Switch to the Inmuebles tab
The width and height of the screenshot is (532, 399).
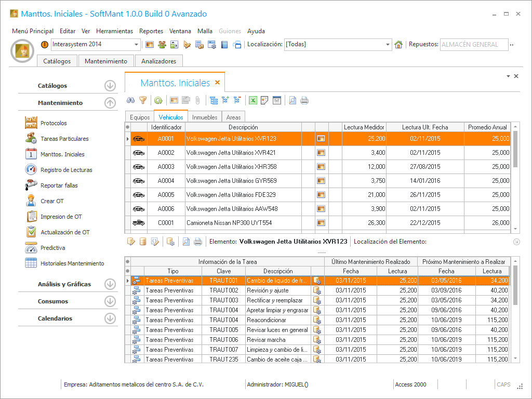[205, 117]
